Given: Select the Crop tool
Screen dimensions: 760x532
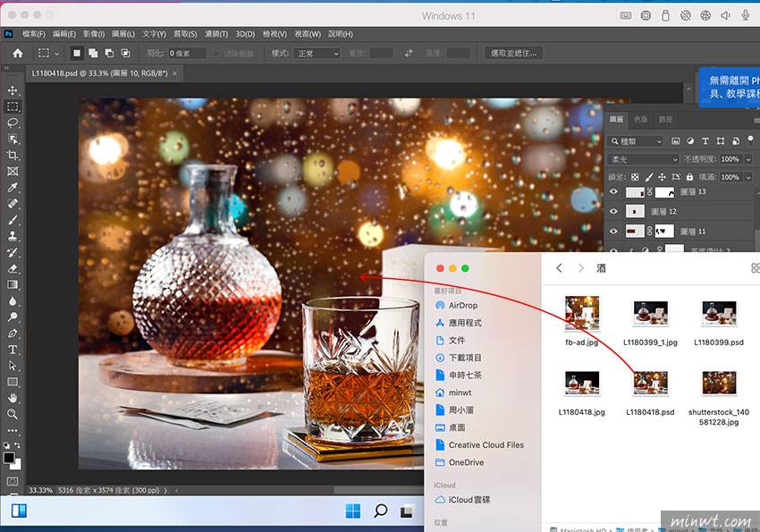Looking at the screenshot, I should coord(13,155).
